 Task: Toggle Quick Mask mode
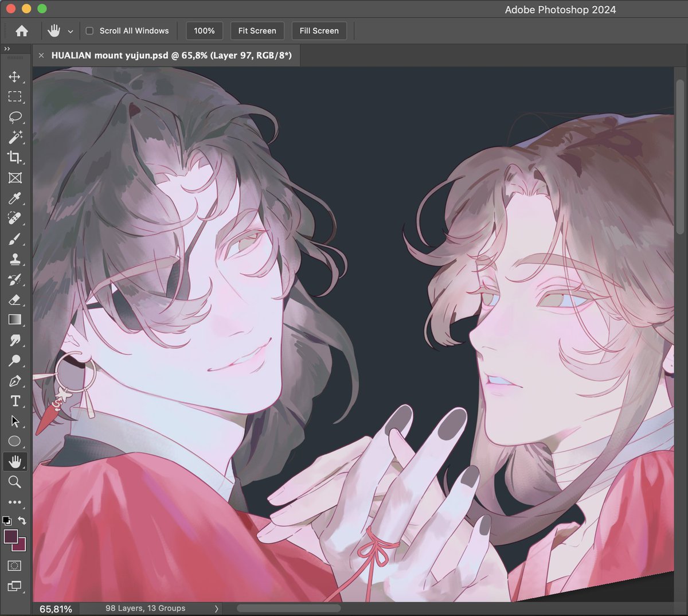tap(15, 566)
